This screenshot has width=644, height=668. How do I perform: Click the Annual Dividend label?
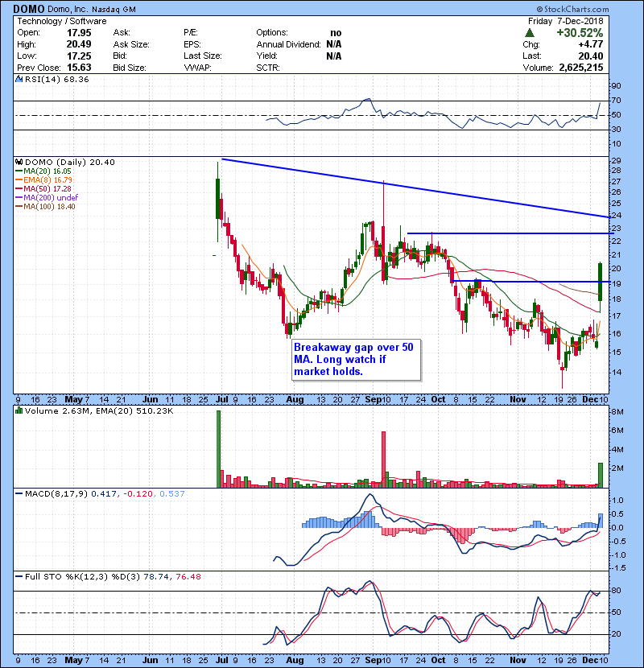click(x=288, y=44)
